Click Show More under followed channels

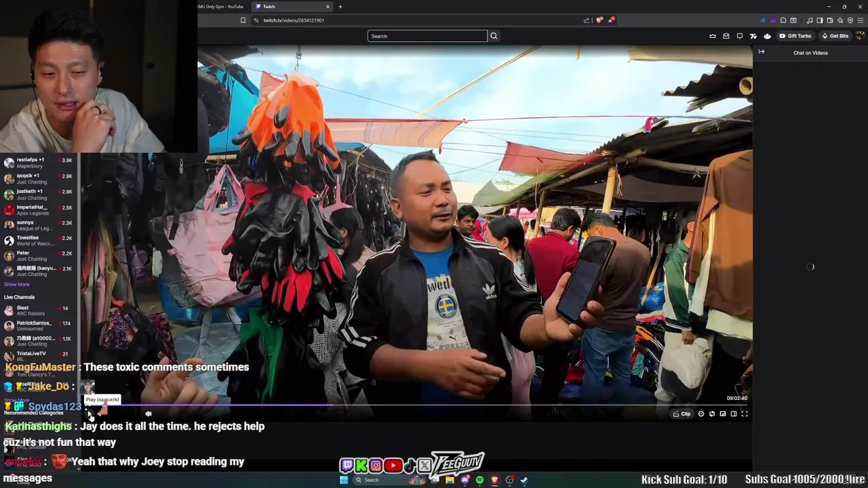coord(17,284)
